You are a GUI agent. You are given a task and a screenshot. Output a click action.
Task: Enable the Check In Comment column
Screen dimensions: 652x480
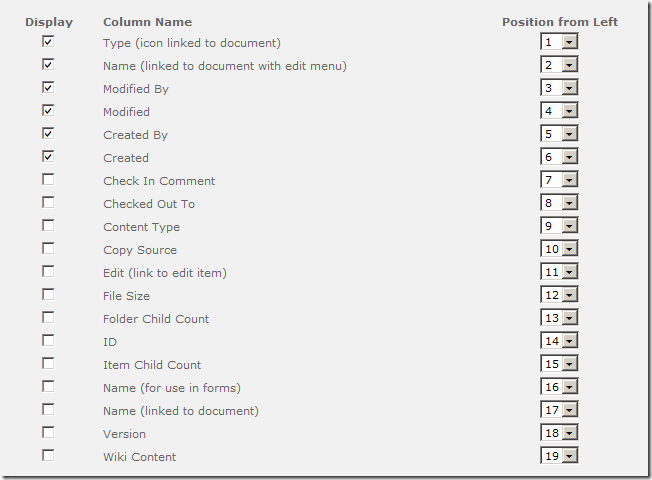(48, 180)
